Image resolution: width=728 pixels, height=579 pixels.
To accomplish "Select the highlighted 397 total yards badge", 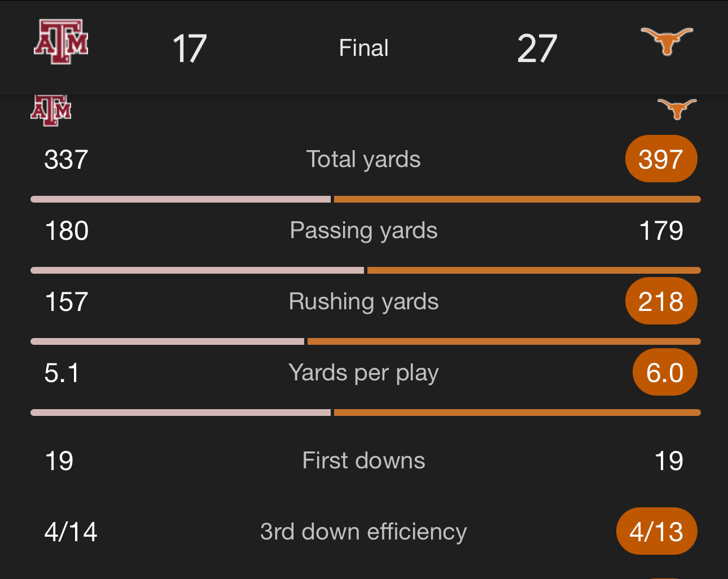I will click(661, 159).
